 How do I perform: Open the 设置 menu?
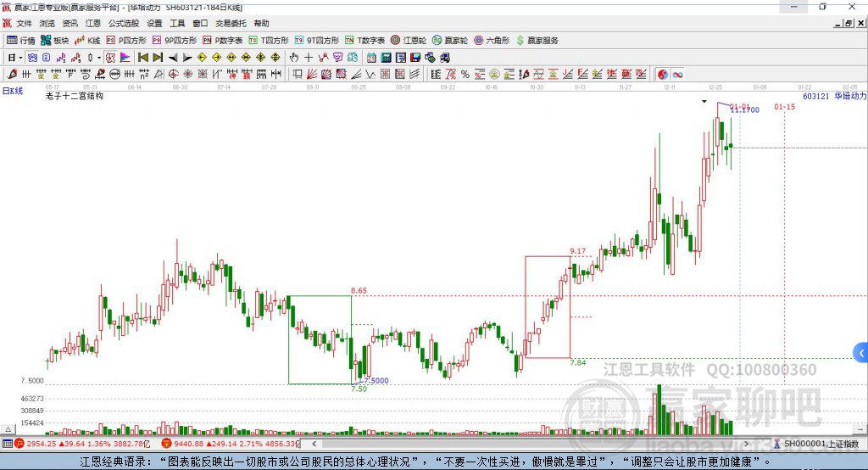click(x=154, y=23)
